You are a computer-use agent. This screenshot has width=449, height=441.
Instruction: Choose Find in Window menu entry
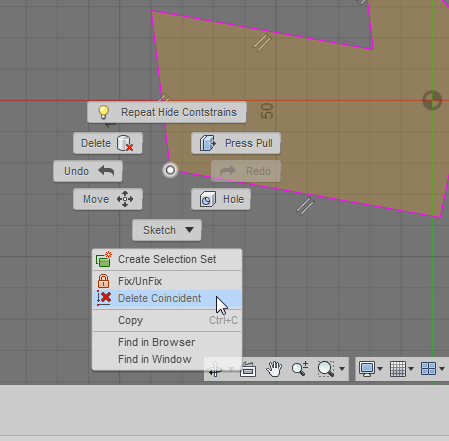click(x=167, y=359)
